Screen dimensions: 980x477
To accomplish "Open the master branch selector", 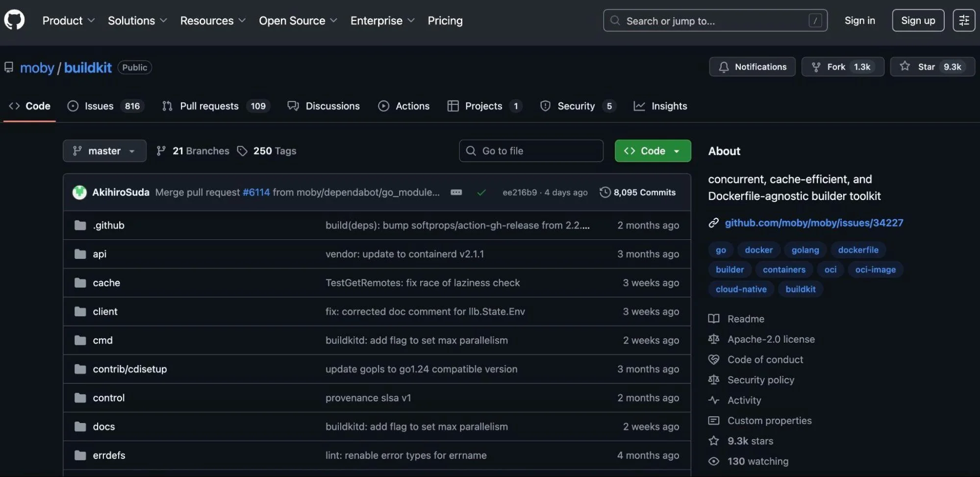I will click(104, 151).
